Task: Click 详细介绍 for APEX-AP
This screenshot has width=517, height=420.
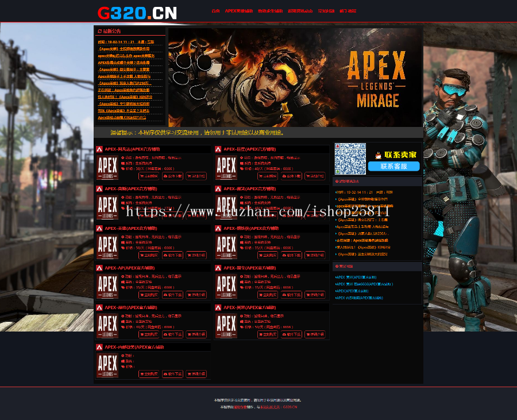Action: click(196, 295)
